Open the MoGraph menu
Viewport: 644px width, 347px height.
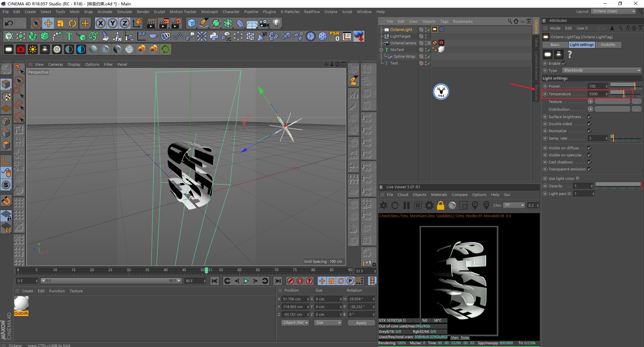point(209,12)
